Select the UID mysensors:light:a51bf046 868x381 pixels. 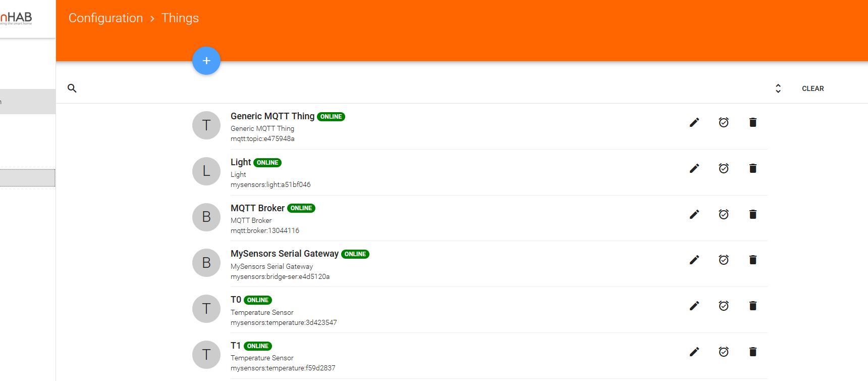(270, 184)
